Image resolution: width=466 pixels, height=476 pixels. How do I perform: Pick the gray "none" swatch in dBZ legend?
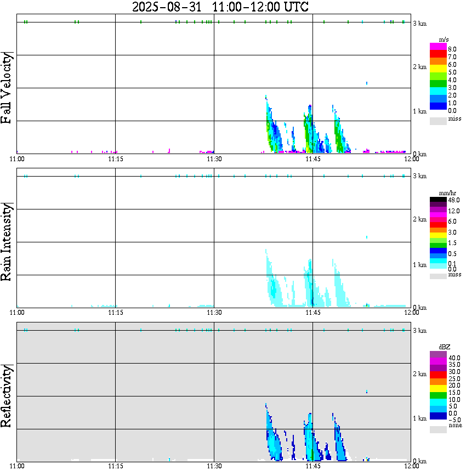(x=438, y=429)
